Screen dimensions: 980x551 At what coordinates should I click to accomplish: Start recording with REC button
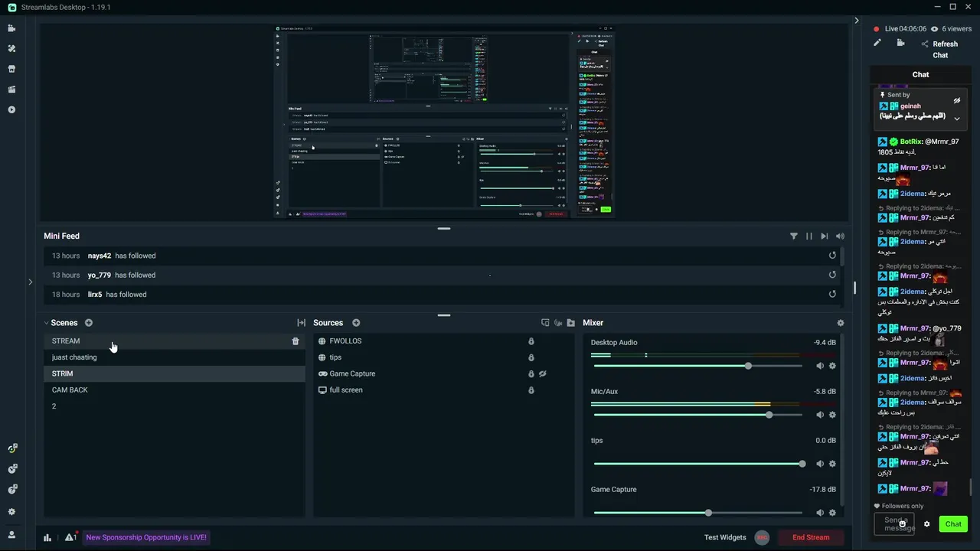(x=762, y=537)
